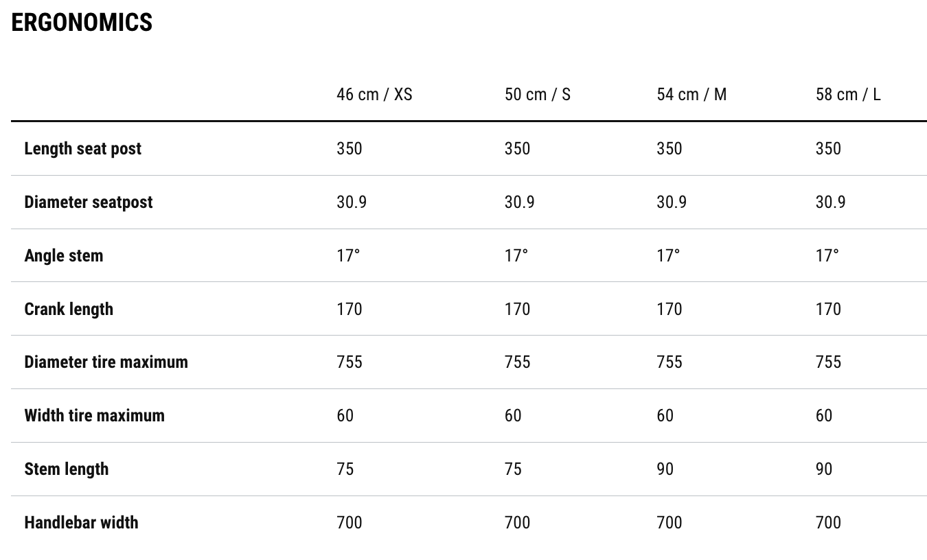This screenshot has height=560, width=927.
Task: Click the M size tire diameter value 755
Action: click(669, 362)
